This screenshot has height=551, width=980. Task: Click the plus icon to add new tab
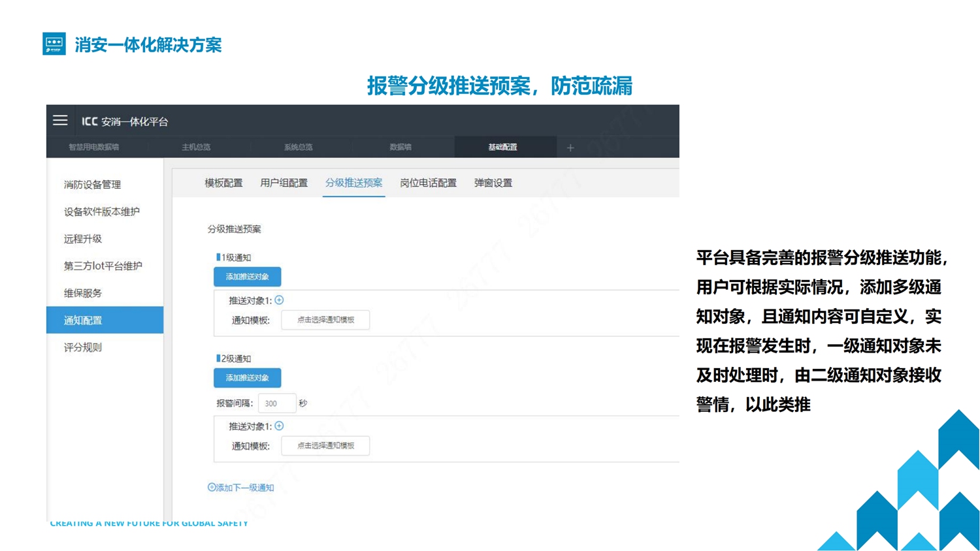click(570, 148)
